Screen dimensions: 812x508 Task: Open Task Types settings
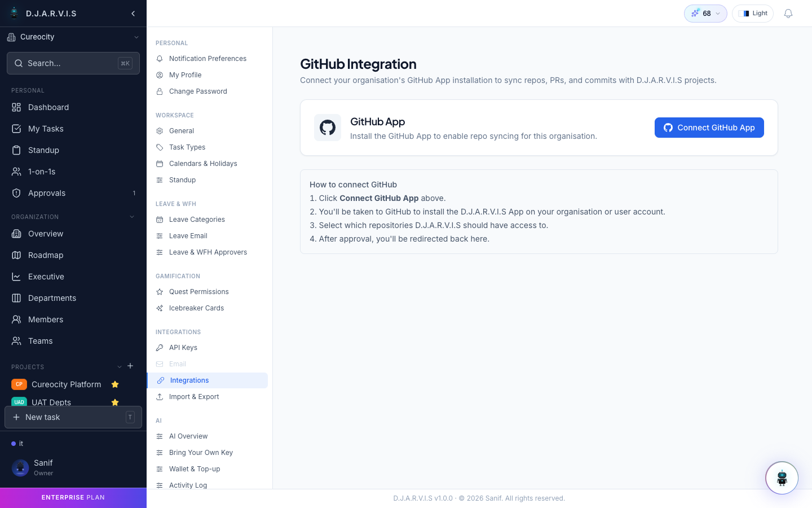coord(208,147)
